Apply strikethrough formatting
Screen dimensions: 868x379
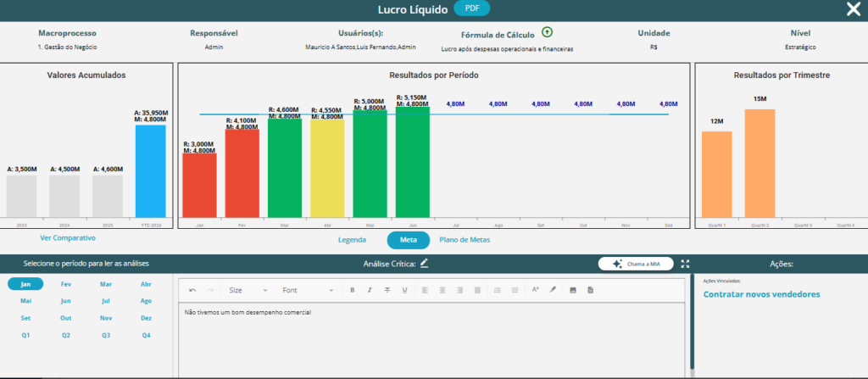(x=387, y=290)
